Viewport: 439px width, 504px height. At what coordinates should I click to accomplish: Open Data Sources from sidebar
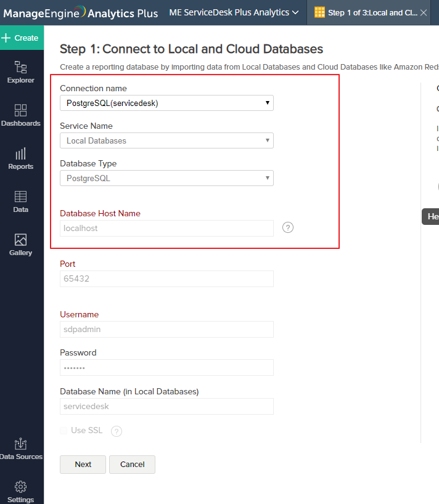21,449
